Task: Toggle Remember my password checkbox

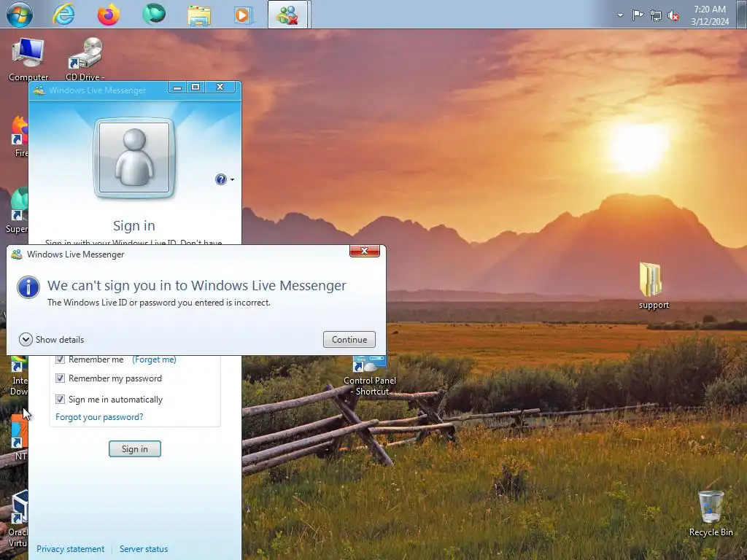Action: coord(60,378)
